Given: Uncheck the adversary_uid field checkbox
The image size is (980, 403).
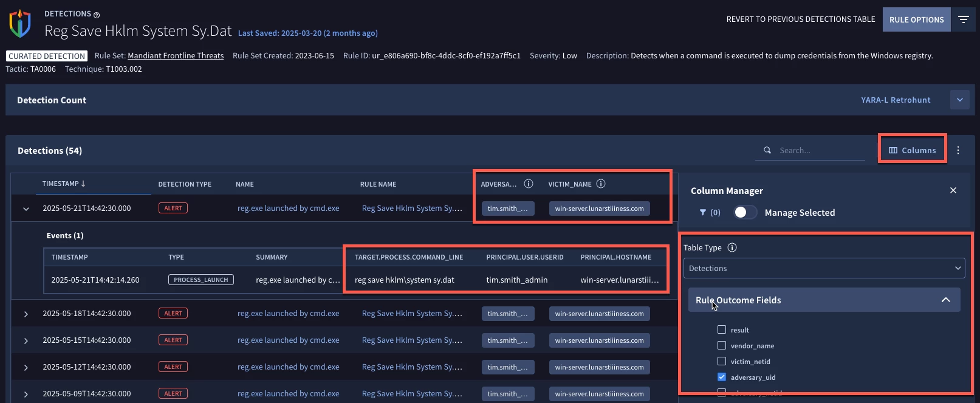Looking at the screenshot, I should coord(722,377).
